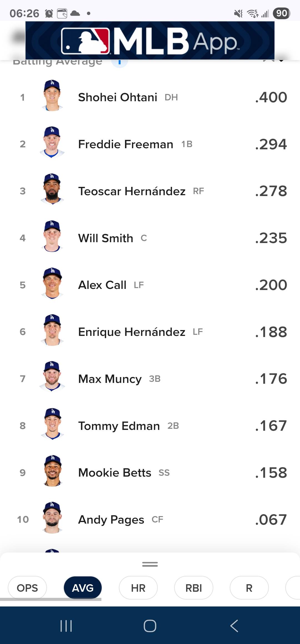Tap Shohei Ohtani's headshot photo
The height and width of the screenshot is (644, 300).
[x=52, y=96]
